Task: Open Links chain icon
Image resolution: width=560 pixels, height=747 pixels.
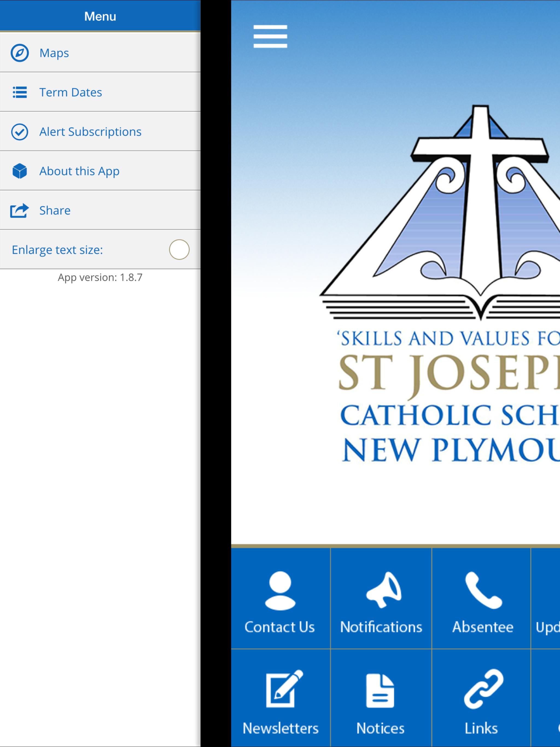Action: [x=483, y=688]
